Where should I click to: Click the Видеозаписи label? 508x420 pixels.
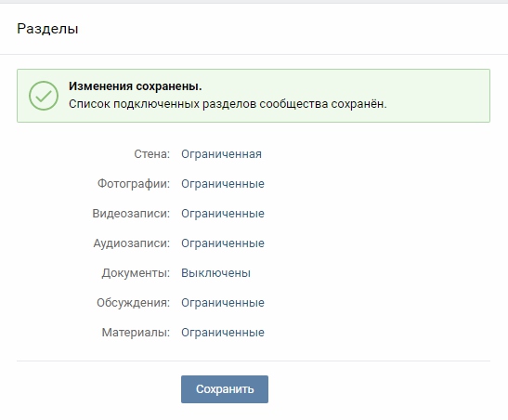click(x=131, y=214)
